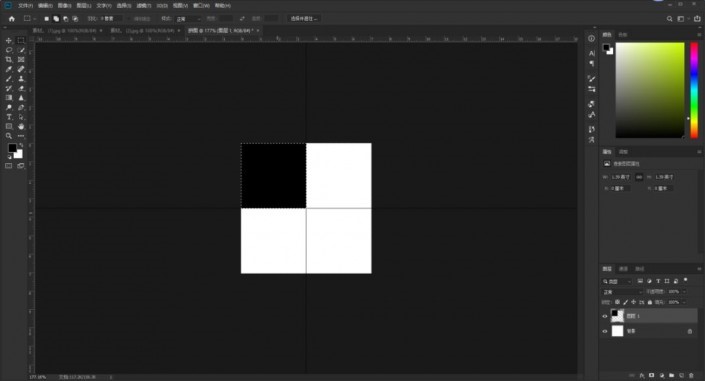705x381 pixels.
Task: Switch to the first document tab
Action: (x=64, y=31)
